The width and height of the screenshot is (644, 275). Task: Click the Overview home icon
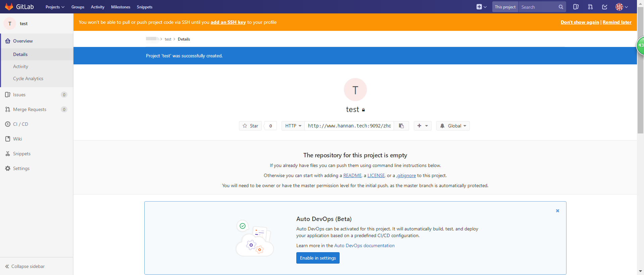(x=8, y=41)
